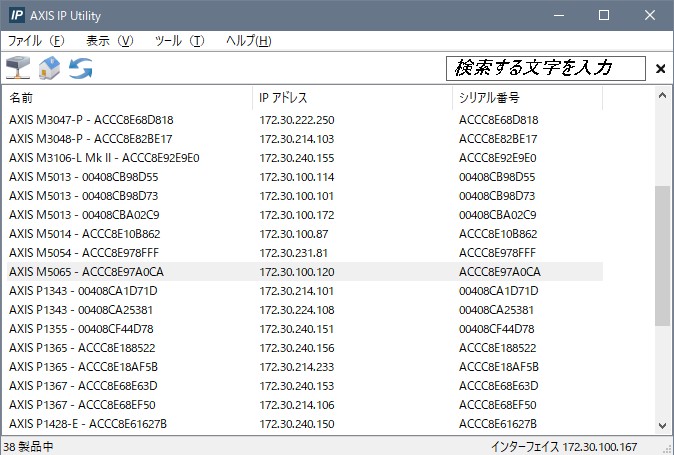Open the ファイル (F) menu

tap(36, 41)
